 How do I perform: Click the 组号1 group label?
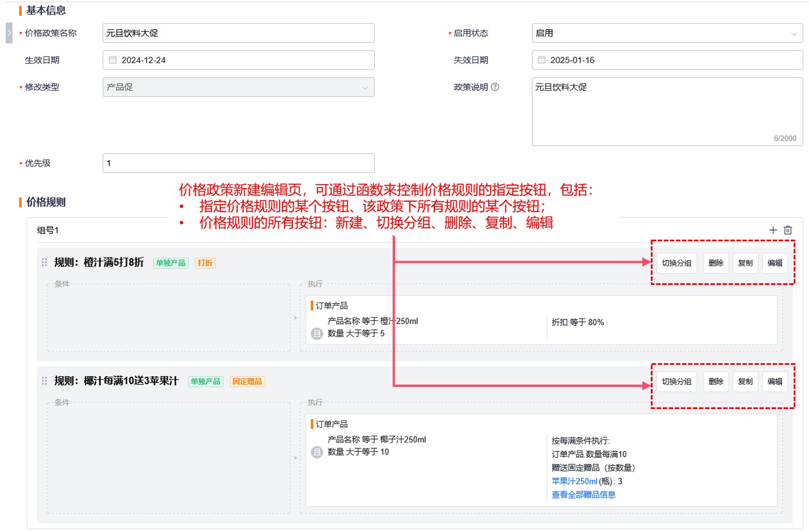[48, 230]
